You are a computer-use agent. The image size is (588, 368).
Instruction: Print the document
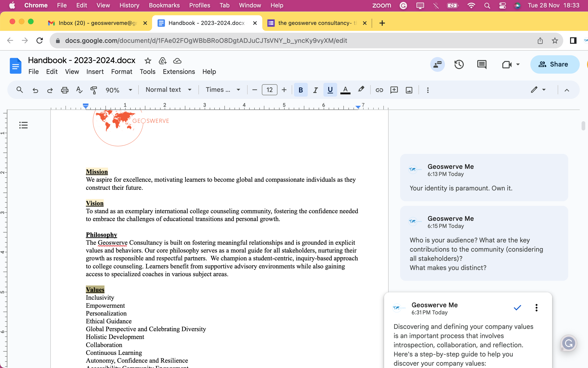pos(64,90)
